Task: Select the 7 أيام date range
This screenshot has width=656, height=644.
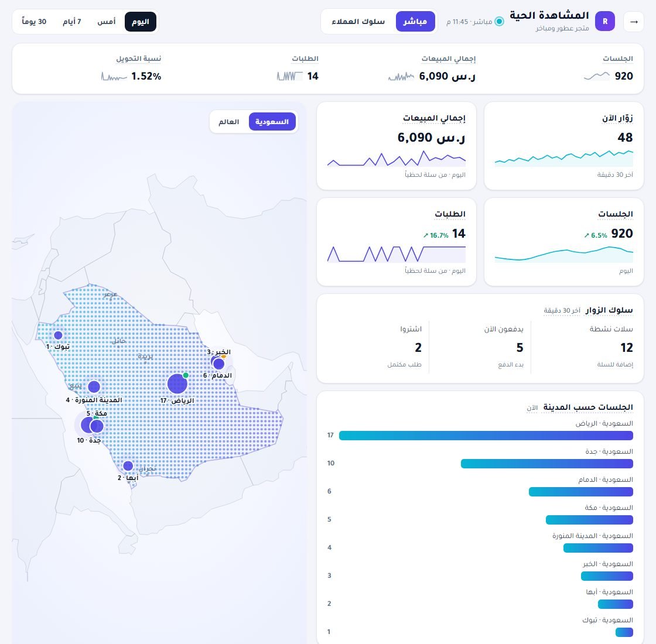Action: pos(72,22)
